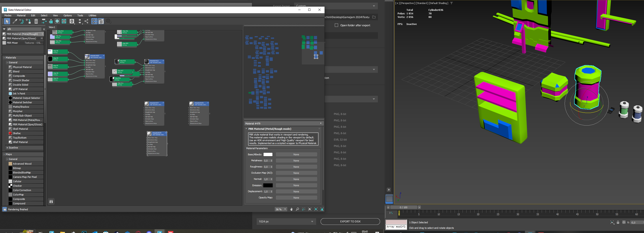Screen dimensions: 644x233
Task: Toggle Material/Map Browser panel button
Action: (x=94, y=21)
